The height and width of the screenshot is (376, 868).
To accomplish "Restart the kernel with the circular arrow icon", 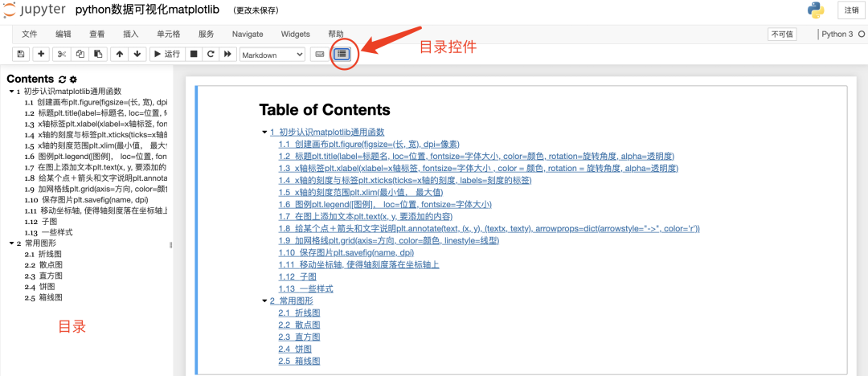I will tap(211, 55).
